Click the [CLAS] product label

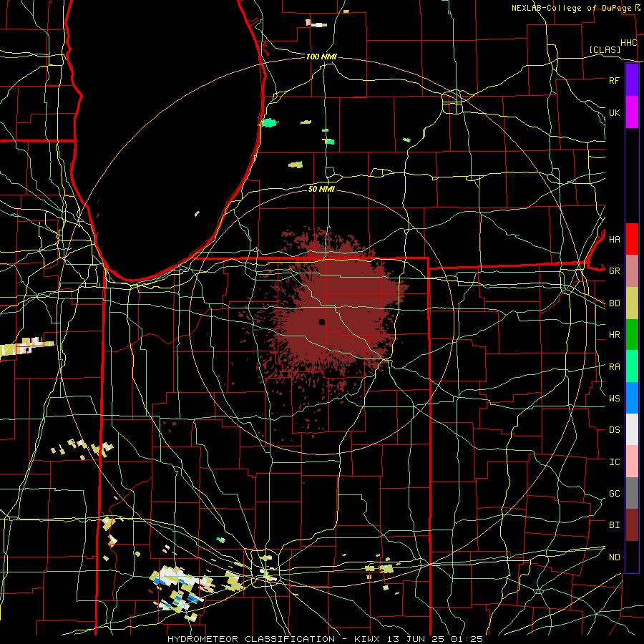point(605,49)
